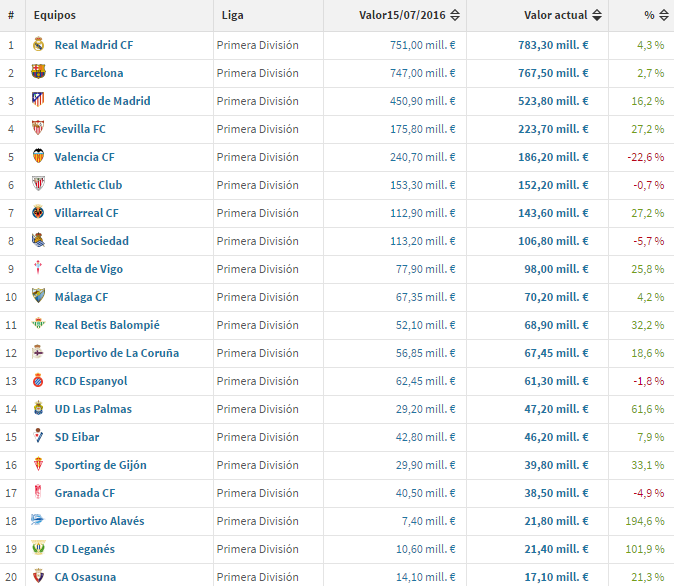Open the Athletic Club team link

point(88,185)
